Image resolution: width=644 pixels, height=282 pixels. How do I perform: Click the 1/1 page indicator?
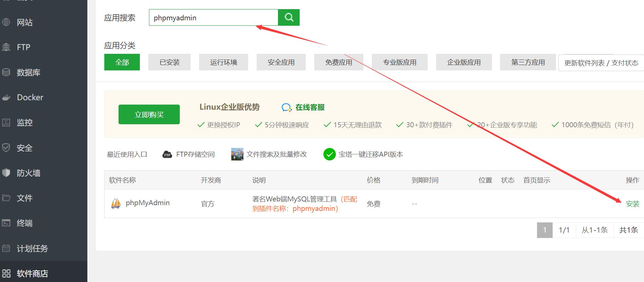[564, 230]
